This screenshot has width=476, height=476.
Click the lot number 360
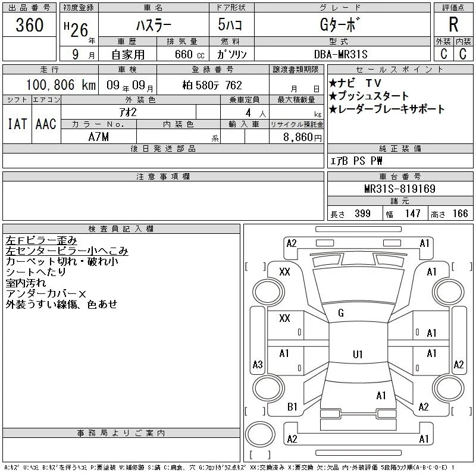(x=29, y=24)
